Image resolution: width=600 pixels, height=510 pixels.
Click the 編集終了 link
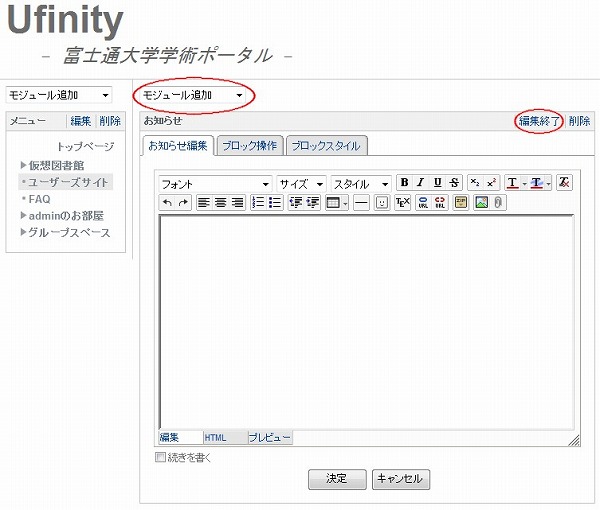(x=540, y=121)
